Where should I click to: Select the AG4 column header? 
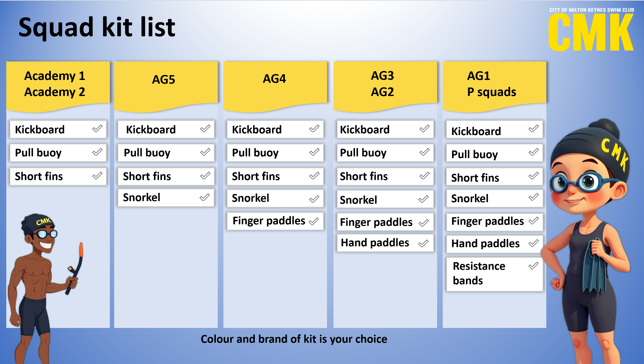coord(274,79)
